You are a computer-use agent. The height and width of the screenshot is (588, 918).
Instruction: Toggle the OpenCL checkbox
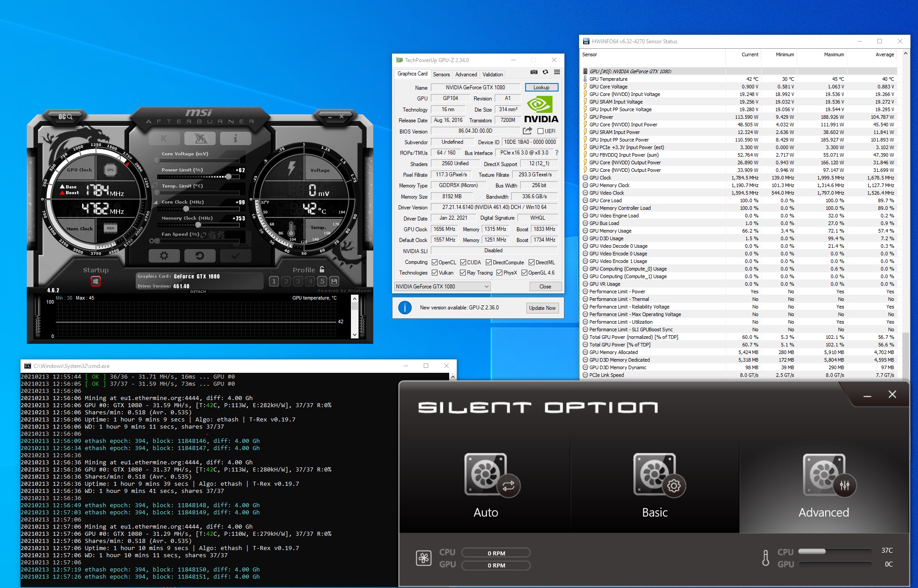click(x=434, y=263)
